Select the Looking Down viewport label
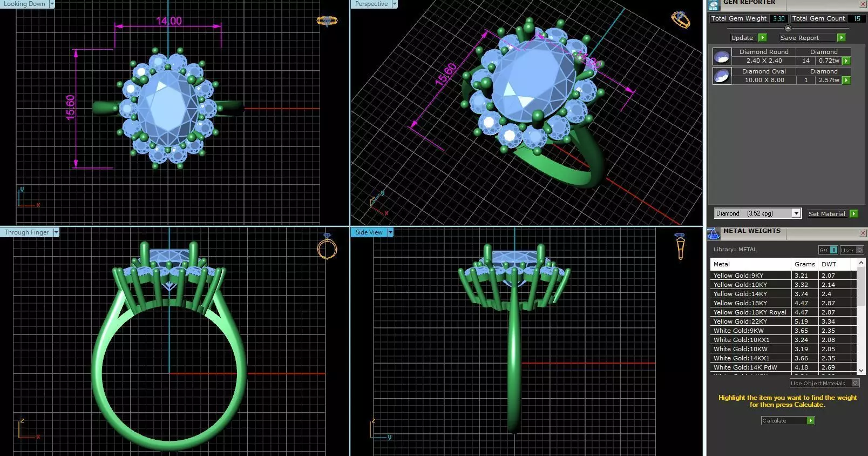This screenshot has height=456, width=868. 25,4
